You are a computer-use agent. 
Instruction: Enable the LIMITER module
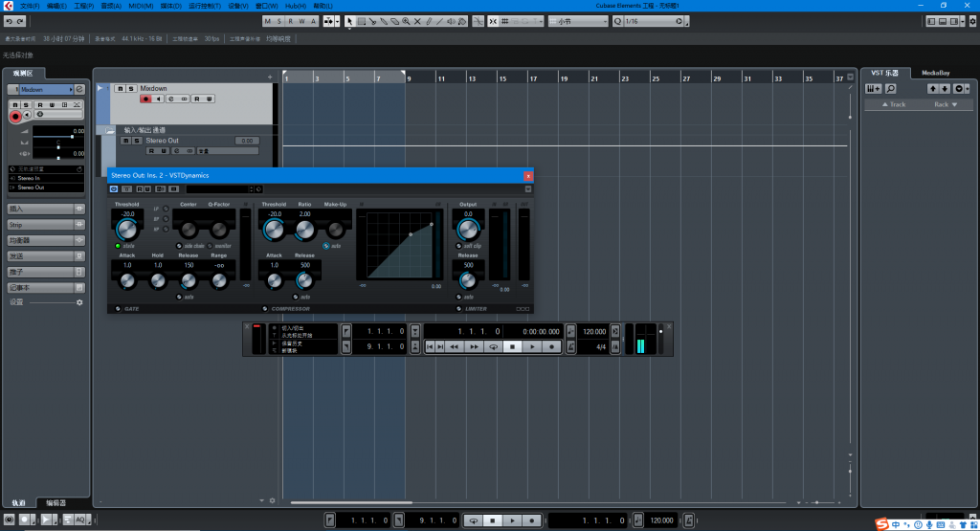click(x=458, y=309)
